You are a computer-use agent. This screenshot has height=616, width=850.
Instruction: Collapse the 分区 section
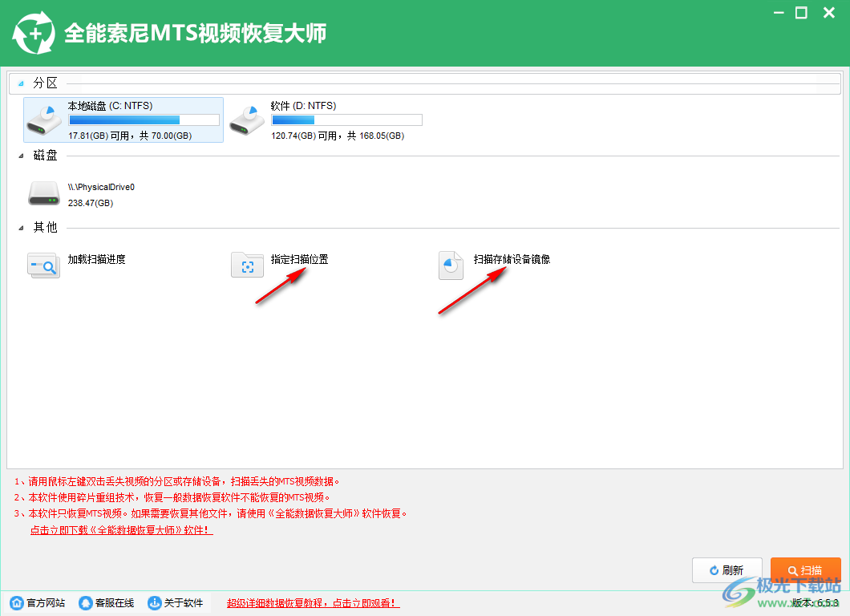(21, 83)
